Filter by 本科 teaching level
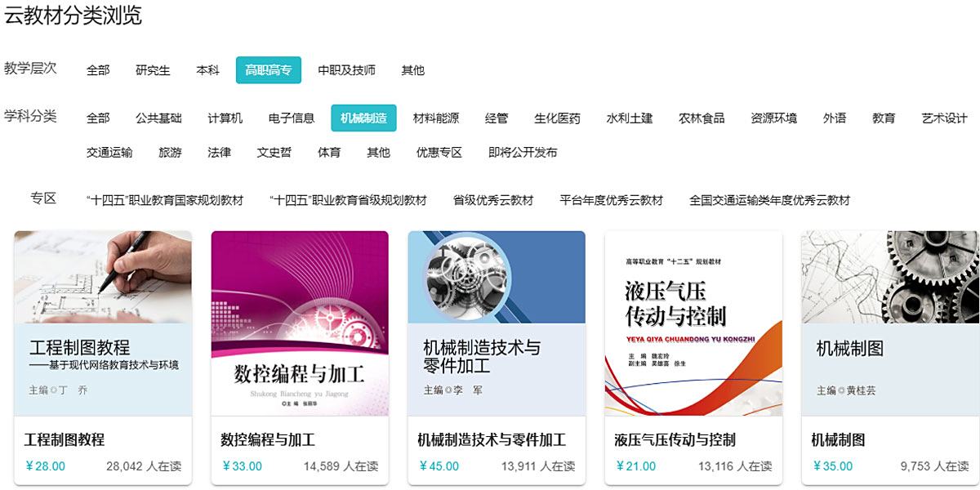980x490 pixels. pyautogui.click(x=207, y=70)
